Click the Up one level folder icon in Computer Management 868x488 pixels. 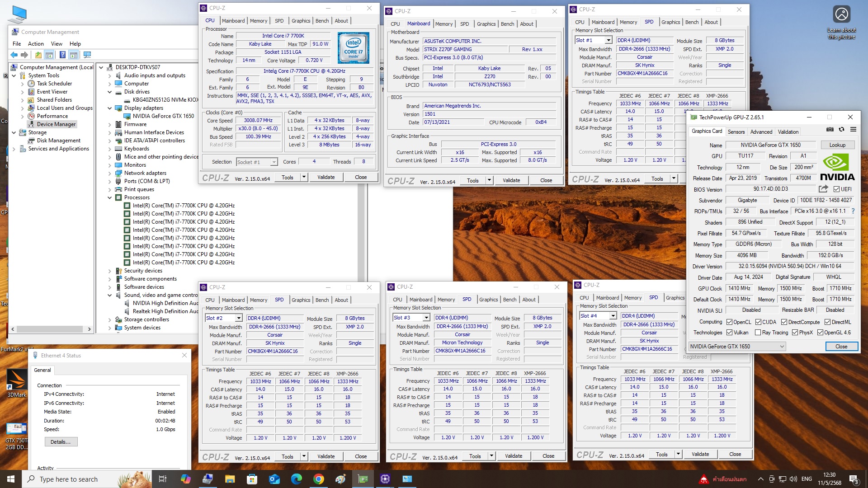(x=38, y=55)
